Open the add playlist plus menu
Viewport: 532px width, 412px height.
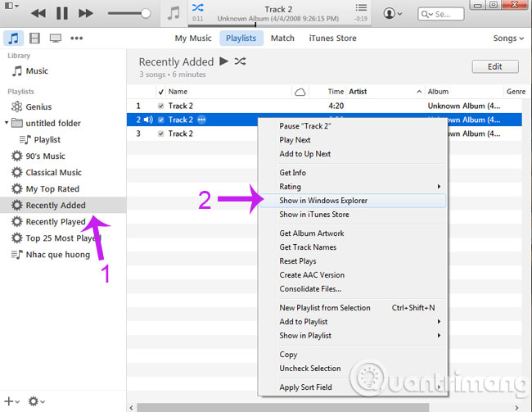pos(11,401)
